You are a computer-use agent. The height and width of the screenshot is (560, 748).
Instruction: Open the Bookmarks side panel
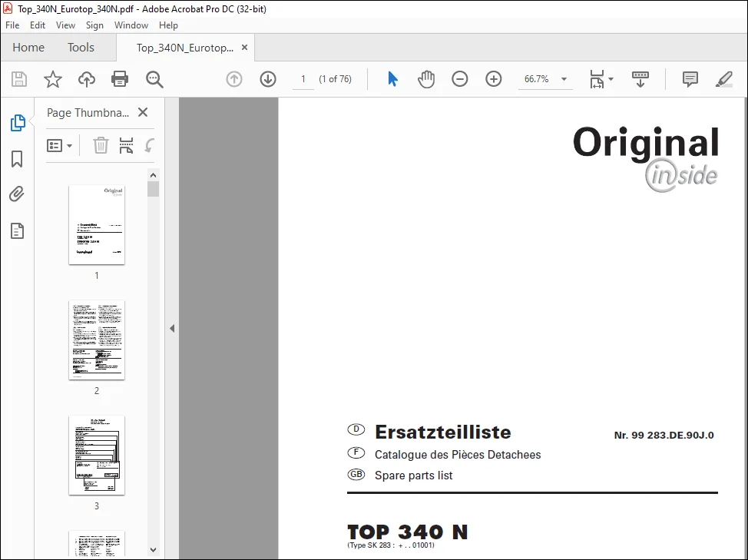point(17,159)
